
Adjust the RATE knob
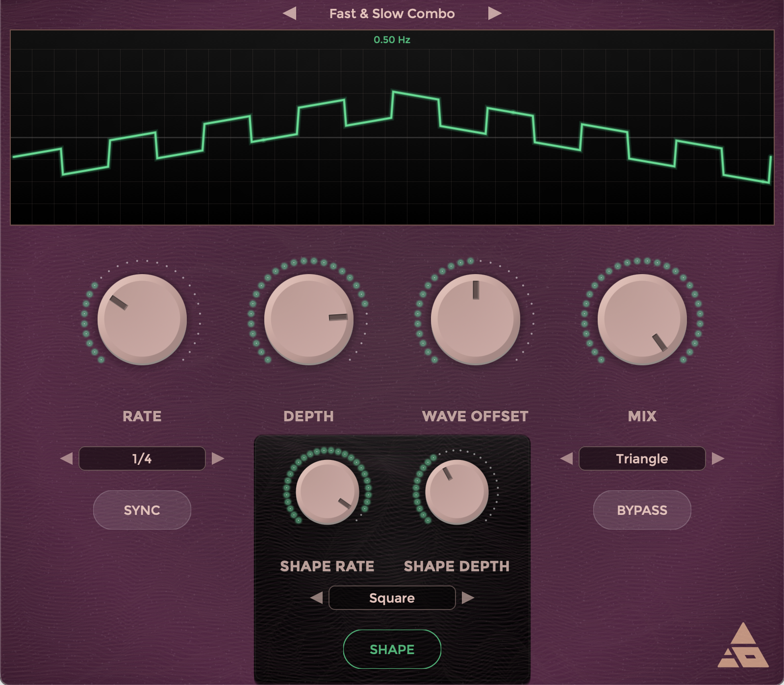(x=142, y=319)
